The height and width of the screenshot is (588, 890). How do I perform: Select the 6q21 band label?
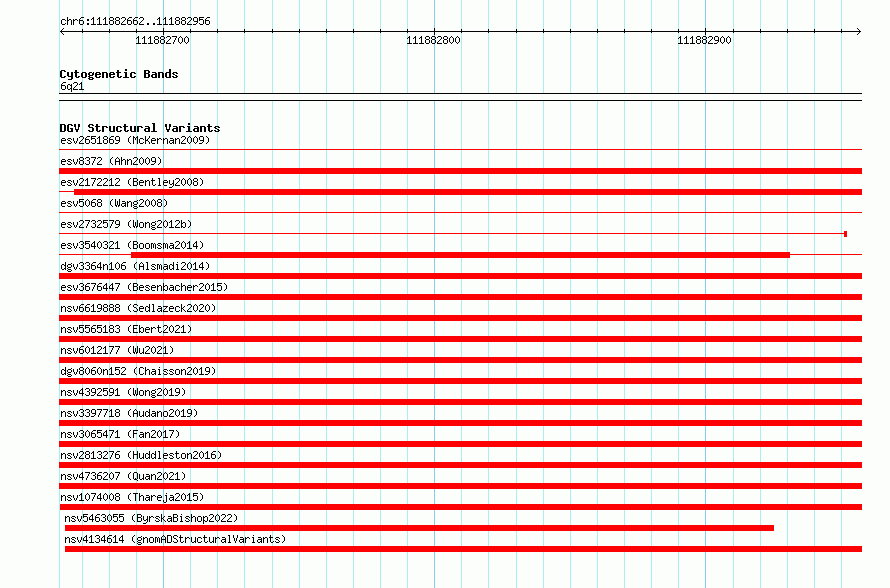coord(72,86)
